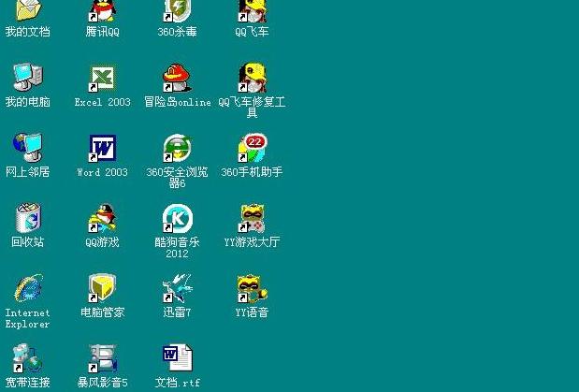579x392 pixels.
Task: Open 冒险岛online mushroom icon
Action: tap(177, 78)
